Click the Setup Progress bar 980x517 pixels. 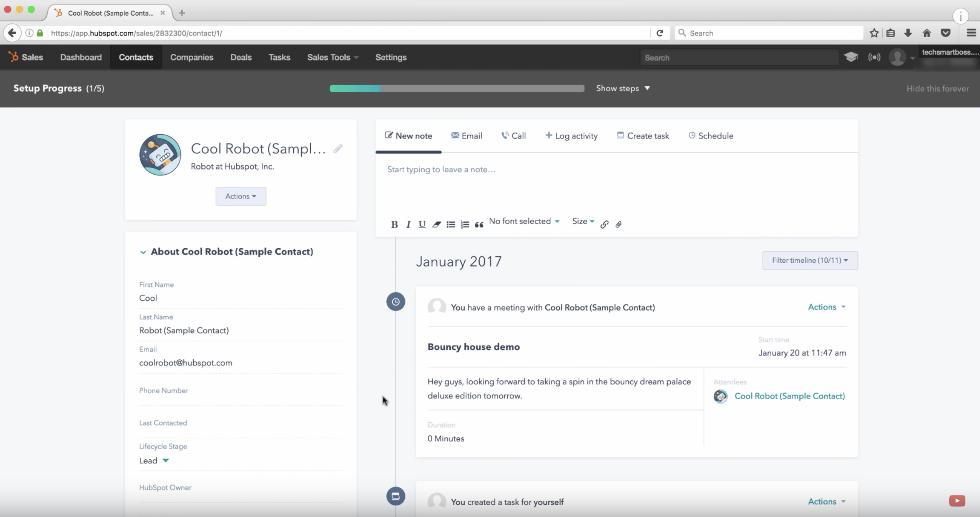tap(457, 88)
